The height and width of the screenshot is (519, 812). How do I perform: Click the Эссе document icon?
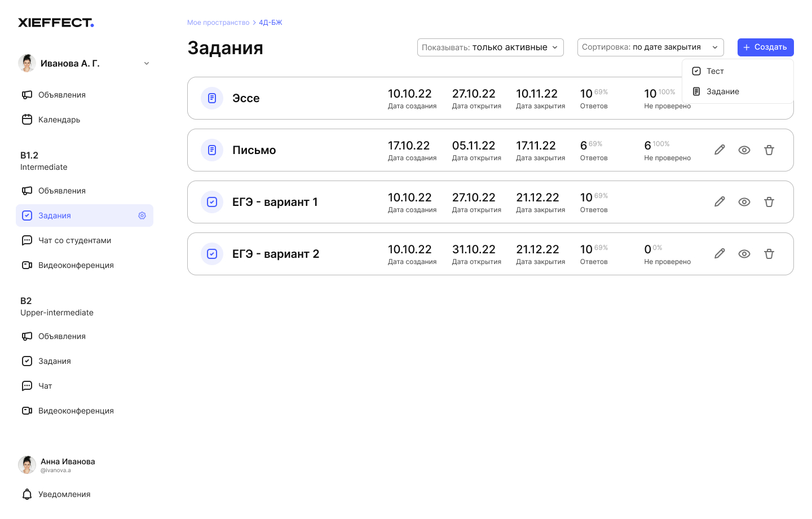click(x=212, y=98)
